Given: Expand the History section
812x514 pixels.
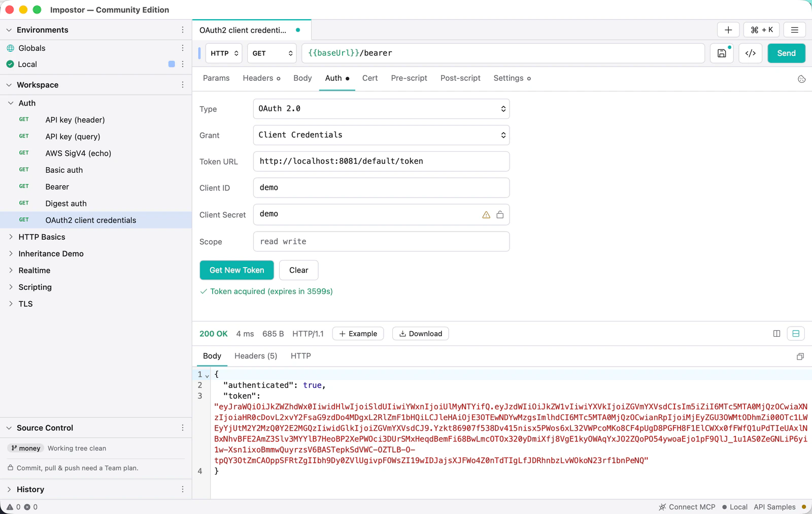Looking at the screenshot, I should [x=9, y=489].
